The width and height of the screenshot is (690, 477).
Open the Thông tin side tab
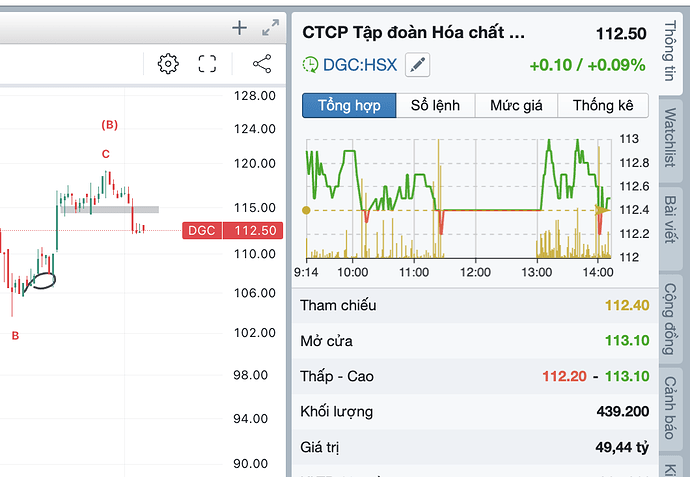(674, 48)
